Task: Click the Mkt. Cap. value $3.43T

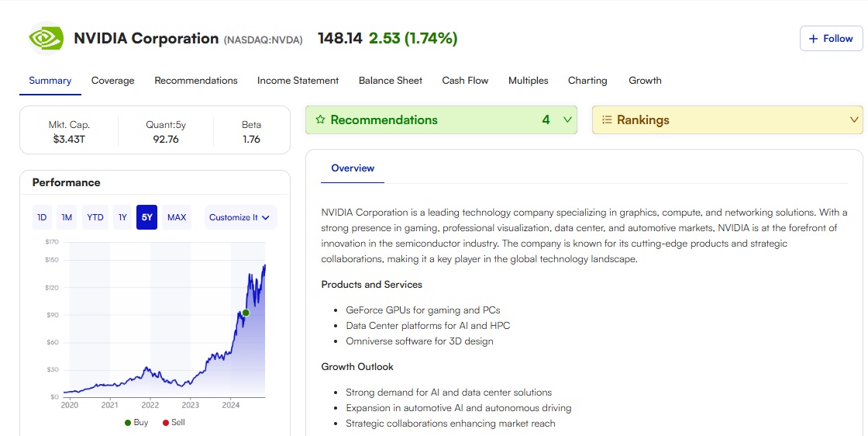Action: [x=69, y=140]
